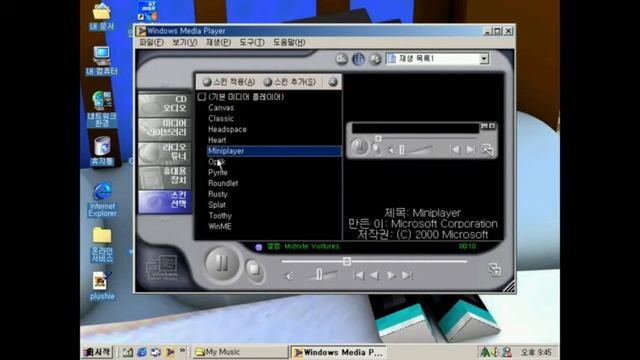Open Internet Explorer desktop icon
640x360 pixels.
[102, 200]
